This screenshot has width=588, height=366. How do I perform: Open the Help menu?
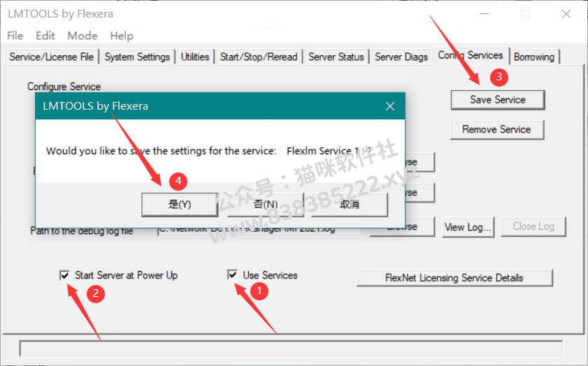(x=122, y=36)
